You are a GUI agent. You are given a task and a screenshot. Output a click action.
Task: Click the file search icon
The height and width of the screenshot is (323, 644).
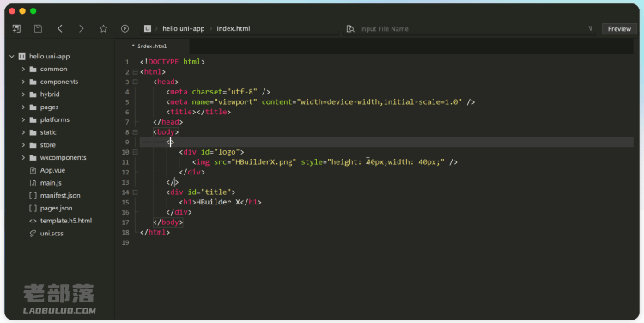[x=350, y=28]
